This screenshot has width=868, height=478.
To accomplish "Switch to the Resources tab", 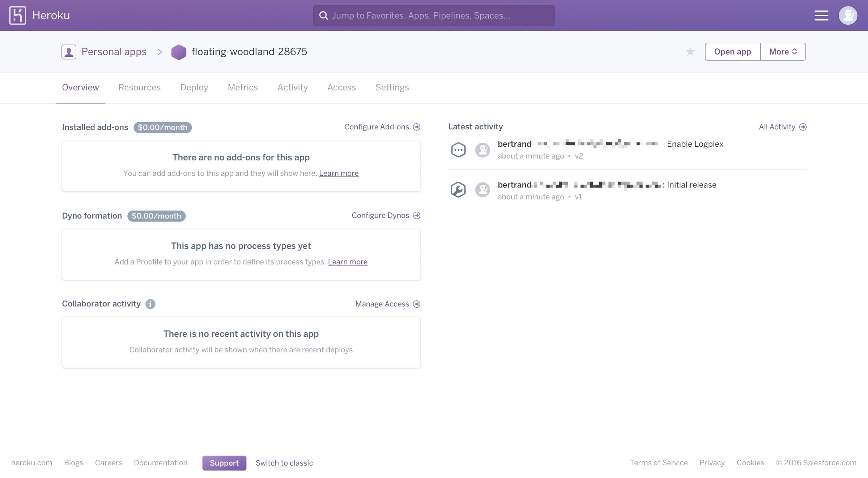I will click(139, 87).
